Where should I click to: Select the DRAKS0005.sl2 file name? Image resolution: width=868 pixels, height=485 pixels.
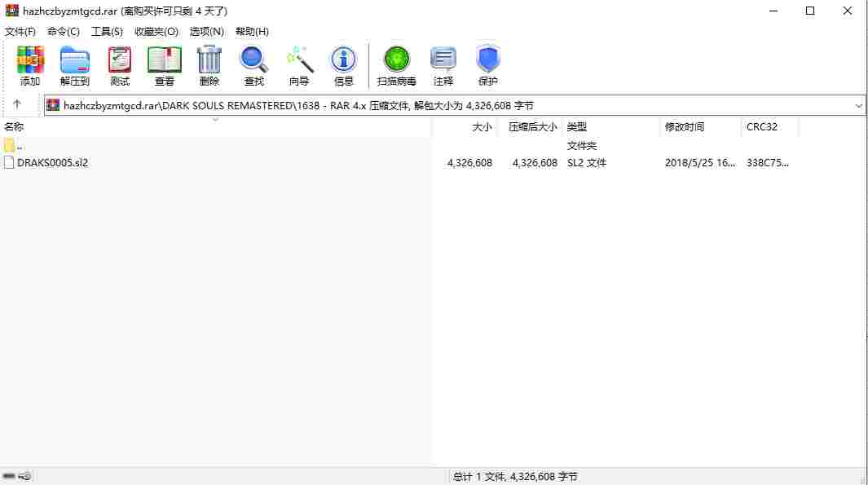coord(53,163)
